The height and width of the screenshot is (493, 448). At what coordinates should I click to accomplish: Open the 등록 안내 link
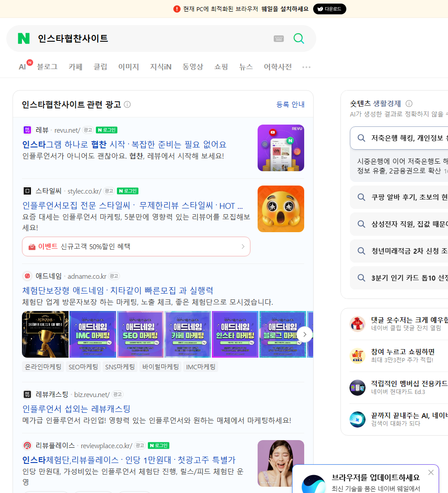(x=290, y=104)
